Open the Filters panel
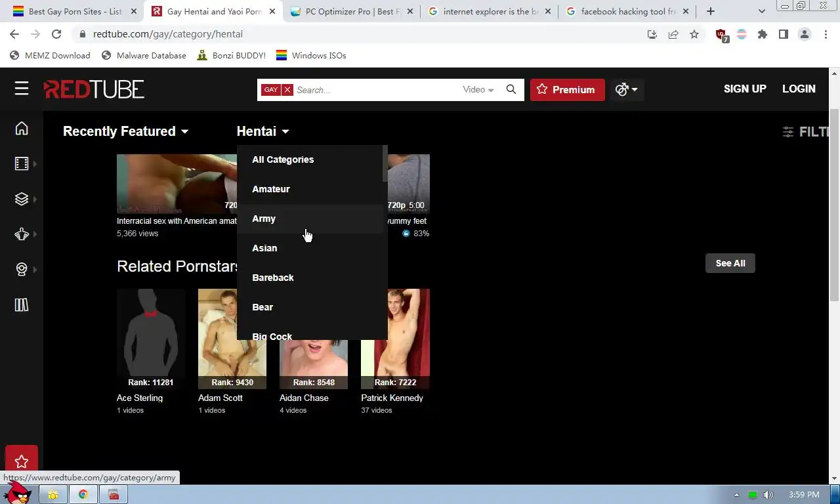The image size is (840, 504). [806, 132]
